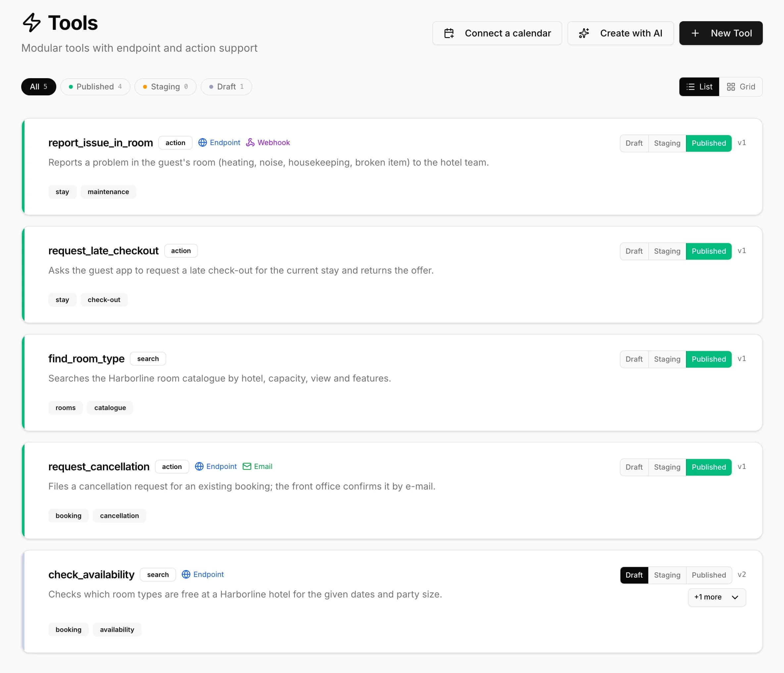Click Create with AI button
The height and width of the screenshot is (673, 784).
click(x=620, y=33)
